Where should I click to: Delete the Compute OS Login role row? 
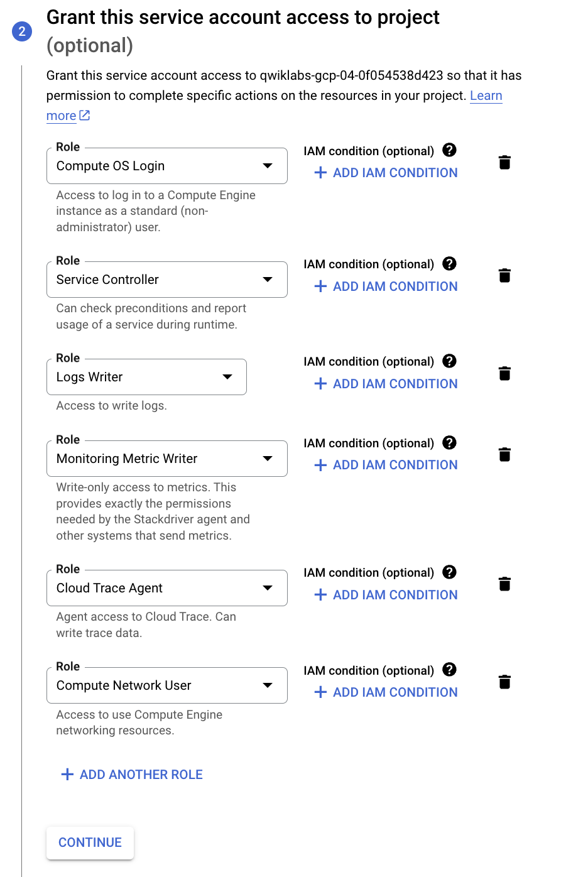(x=504, y=162)
